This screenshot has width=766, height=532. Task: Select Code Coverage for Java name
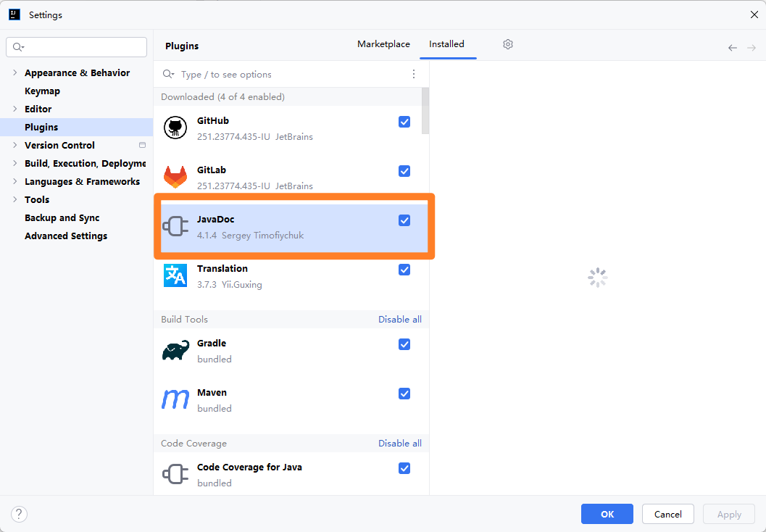point(249,467)
